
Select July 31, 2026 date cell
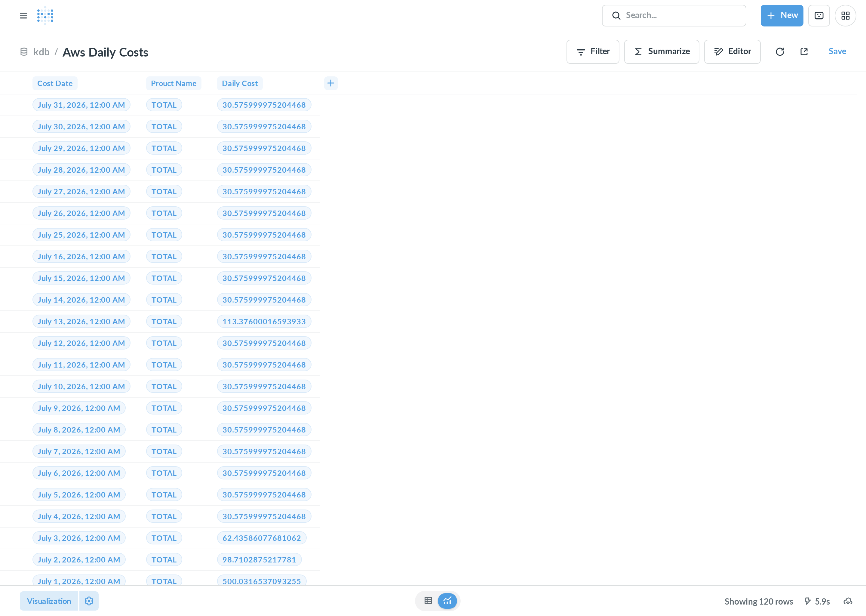point(81,105)
